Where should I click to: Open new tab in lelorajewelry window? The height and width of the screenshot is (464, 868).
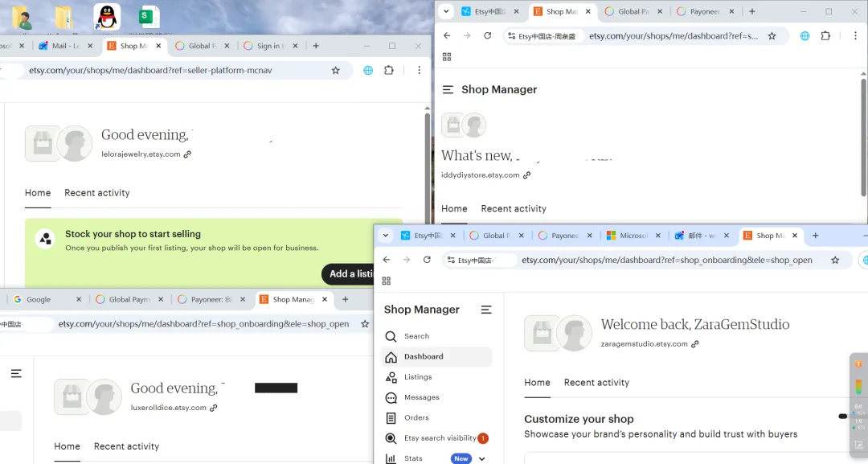pyautogui.click(x=316, y=46)
